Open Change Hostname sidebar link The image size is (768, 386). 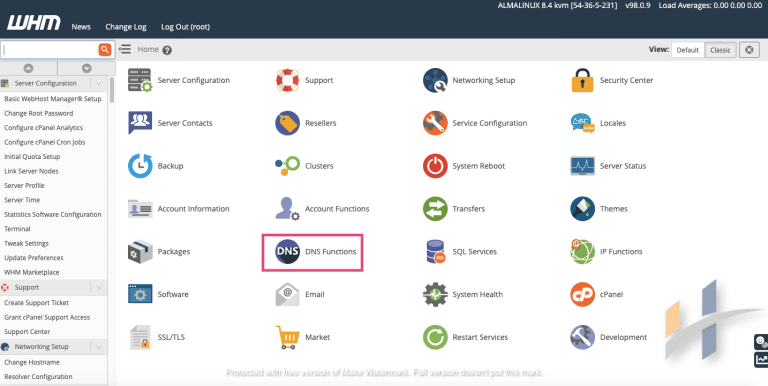[32, 362]
